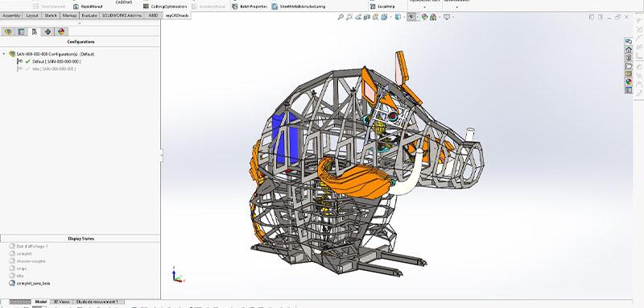Screen dimensions: 644x308
Task: Select the ConfigurationManager panel tab
Action: pos(35,31)
